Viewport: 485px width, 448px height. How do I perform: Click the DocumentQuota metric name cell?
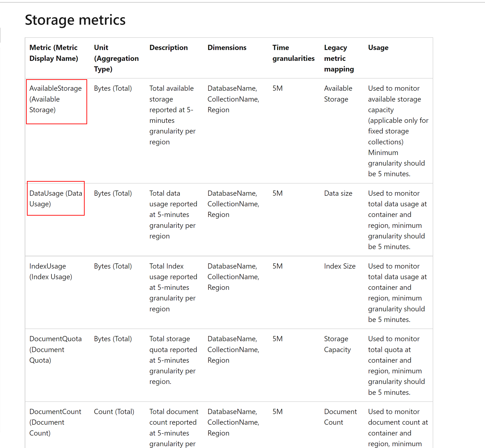coord(55,349)
